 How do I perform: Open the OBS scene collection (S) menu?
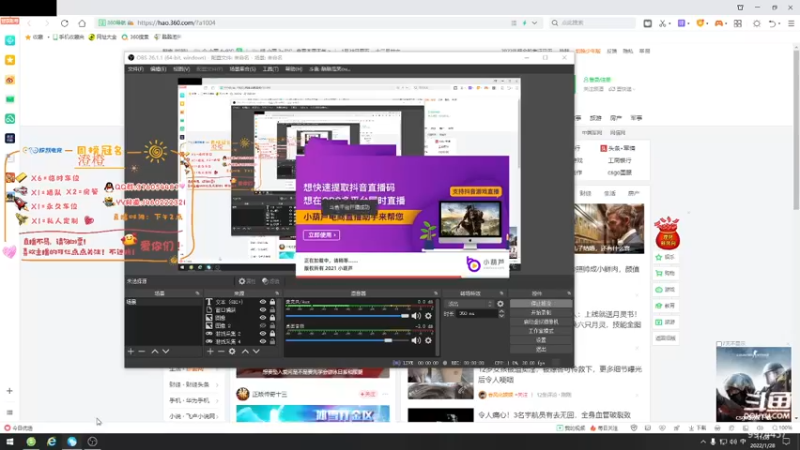tap(242, 69)
